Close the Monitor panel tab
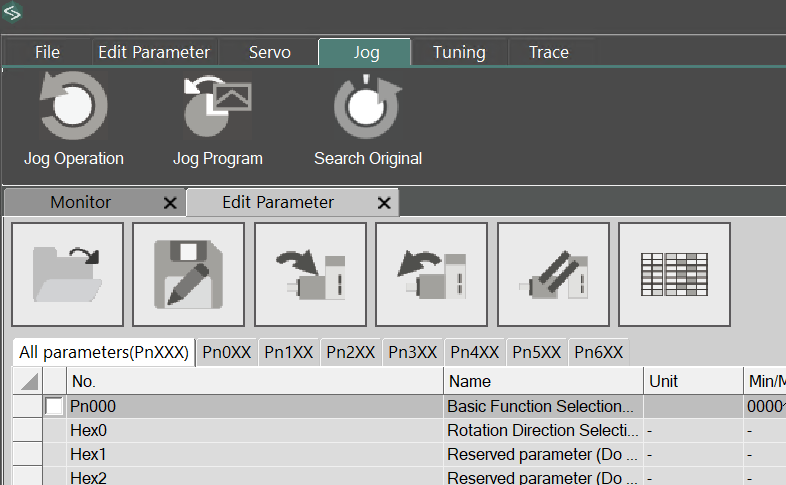Viewport: 786px width, 485px height. click(x=170, y=203)
